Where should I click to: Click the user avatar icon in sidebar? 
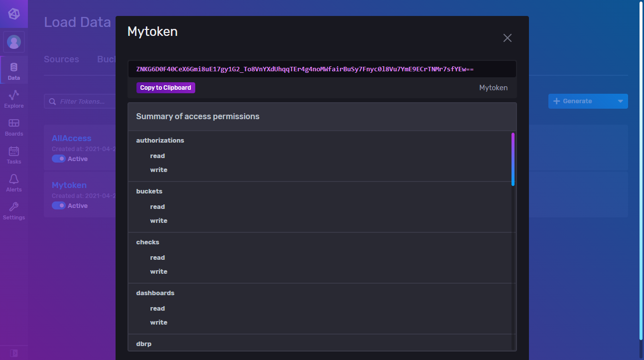13,42
